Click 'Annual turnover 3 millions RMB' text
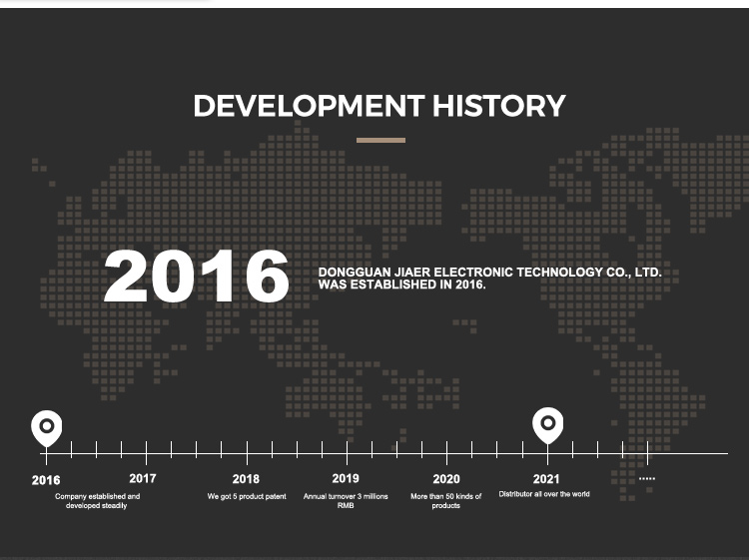This screenshot has height=560, width=749. pyautogui.click(x=346, y=501)
